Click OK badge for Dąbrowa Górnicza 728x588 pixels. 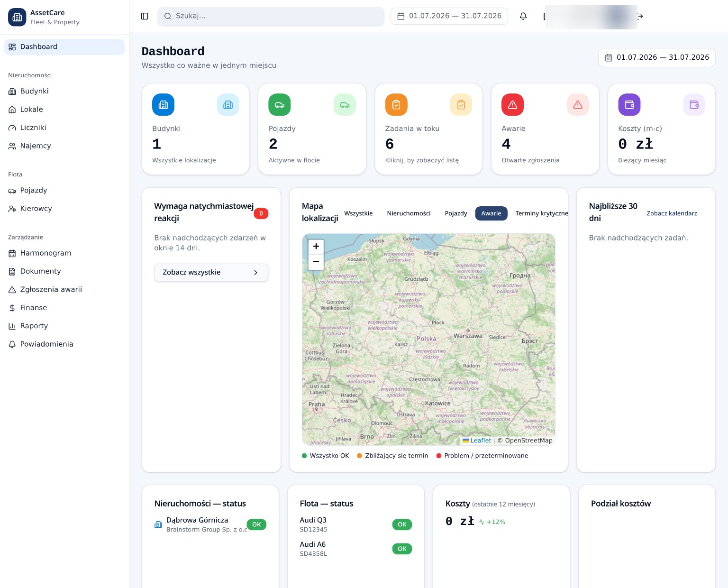[x=256, y=524]
